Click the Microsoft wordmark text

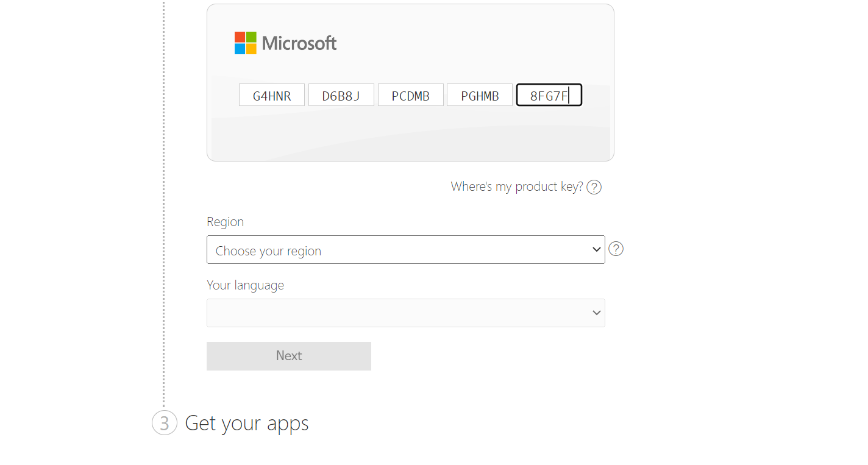299,43
